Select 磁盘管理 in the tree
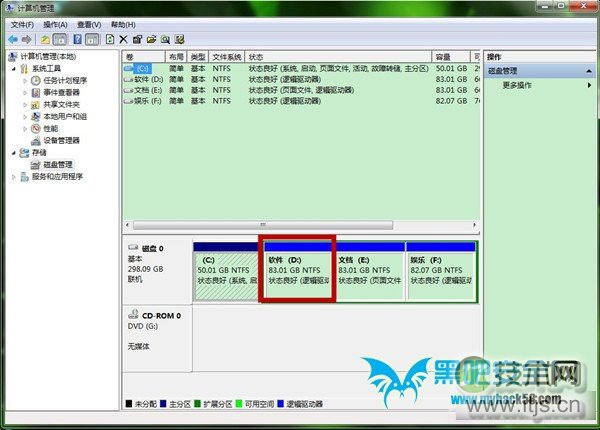Image resolution: width=600 pixels, height=430 pixels. (58, 165)
